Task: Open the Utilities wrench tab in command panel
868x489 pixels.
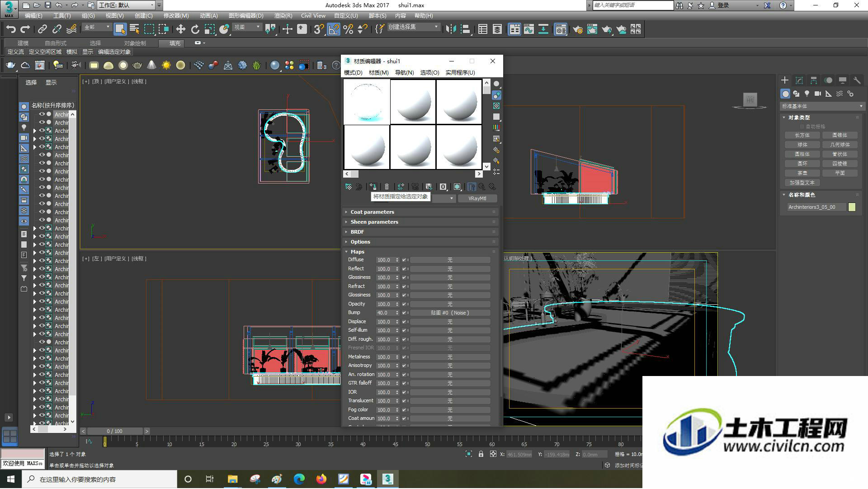Action: click(x=857, y=80)
